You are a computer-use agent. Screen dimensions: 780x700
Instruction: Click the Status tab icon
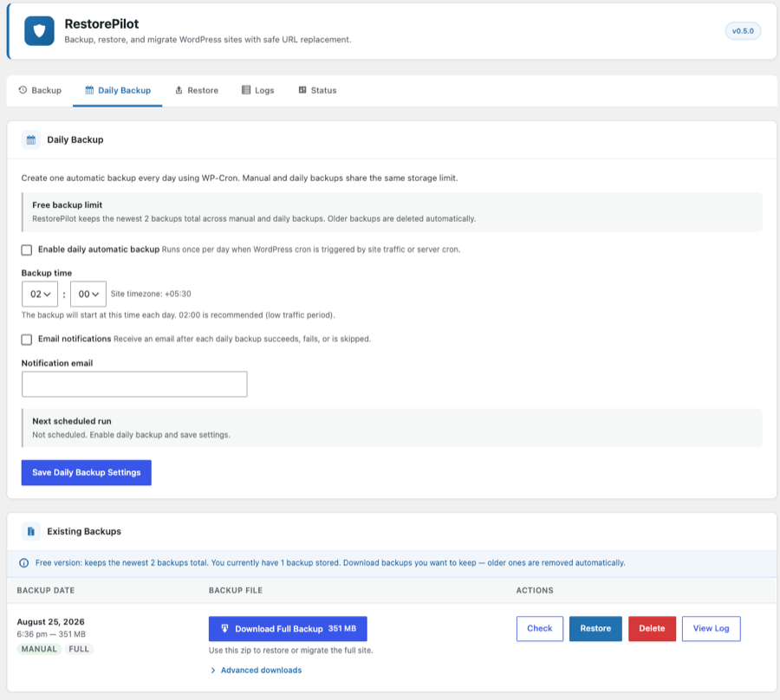(x=302, y=90)
